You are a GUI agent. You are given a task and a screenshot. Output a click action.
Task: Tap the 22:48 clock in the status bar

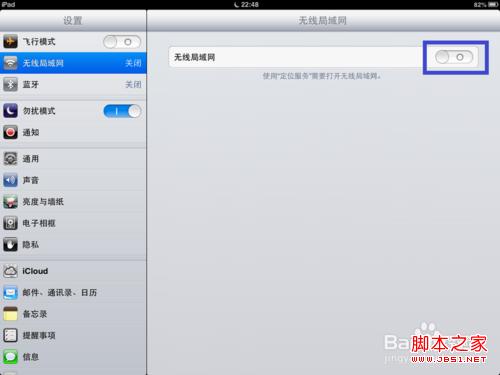[250, 4]
